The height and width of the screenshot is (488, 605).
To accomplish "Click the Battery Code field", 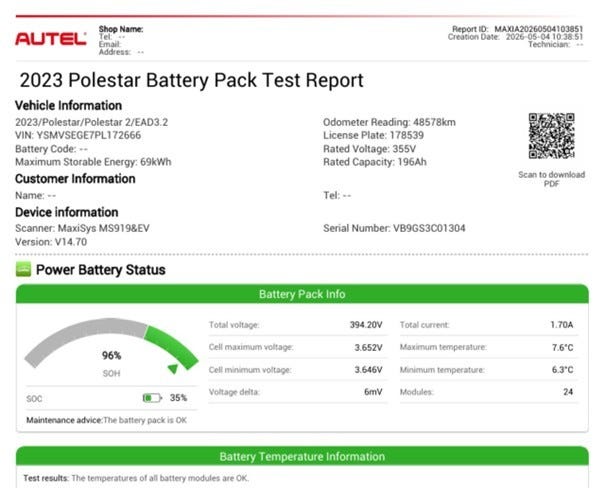I will click(51, 149).
